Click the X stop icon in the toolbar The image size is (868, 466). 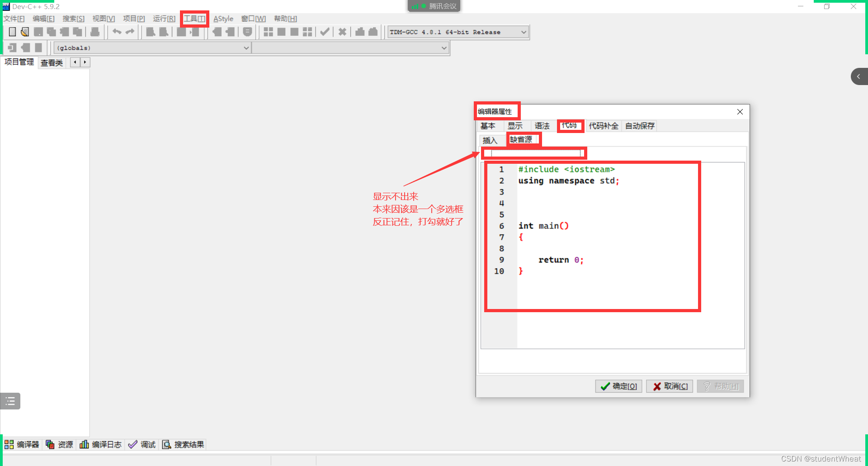click(342, 32)
